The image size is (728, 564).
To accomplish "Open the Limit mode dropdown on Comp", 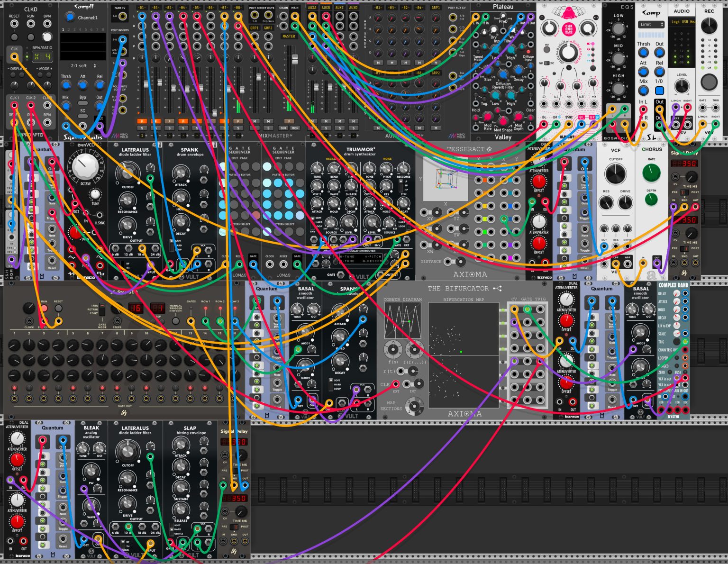I will [651, 24].
